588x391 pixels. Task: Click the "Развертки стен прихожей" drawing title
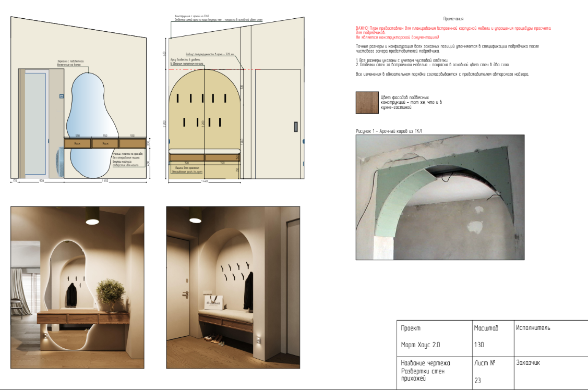click(425, 371)
